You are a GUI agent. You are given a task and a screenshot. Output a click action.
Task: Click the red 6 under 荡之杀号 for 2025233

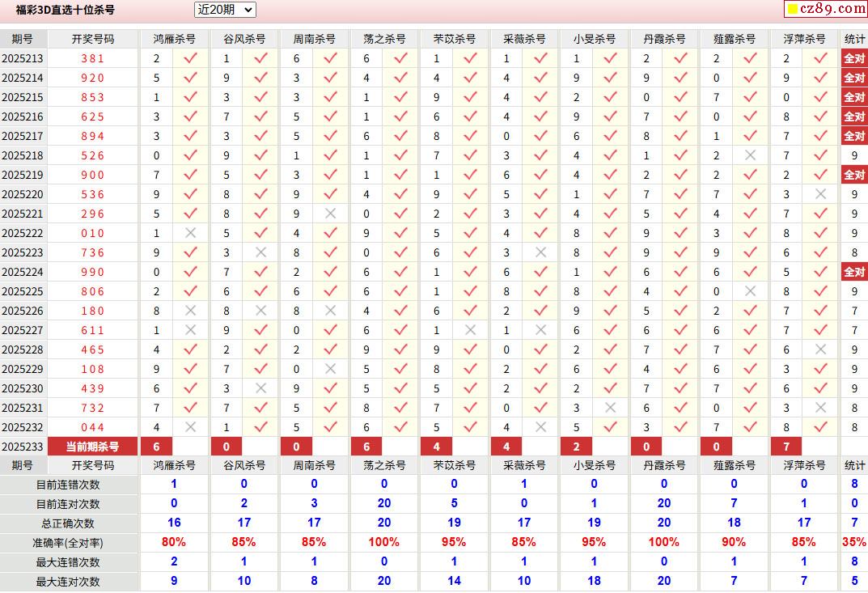tap(366, 447)
